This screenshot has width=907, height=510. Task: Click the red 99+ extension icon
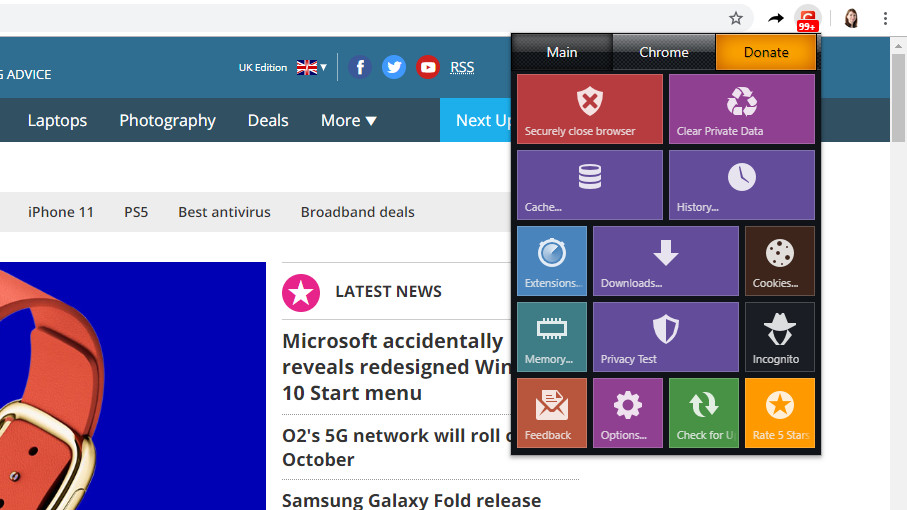[x=808, y=19]
